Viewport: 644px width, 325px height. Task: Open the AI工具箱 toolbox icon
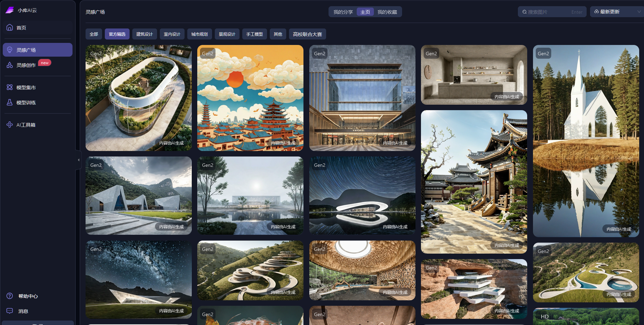[x=10, y=125]
